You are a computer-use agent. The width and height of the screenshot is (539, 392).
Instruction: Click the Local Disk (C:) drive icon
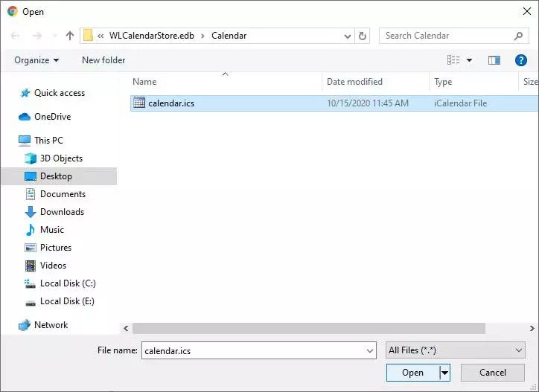click(31, 283)
